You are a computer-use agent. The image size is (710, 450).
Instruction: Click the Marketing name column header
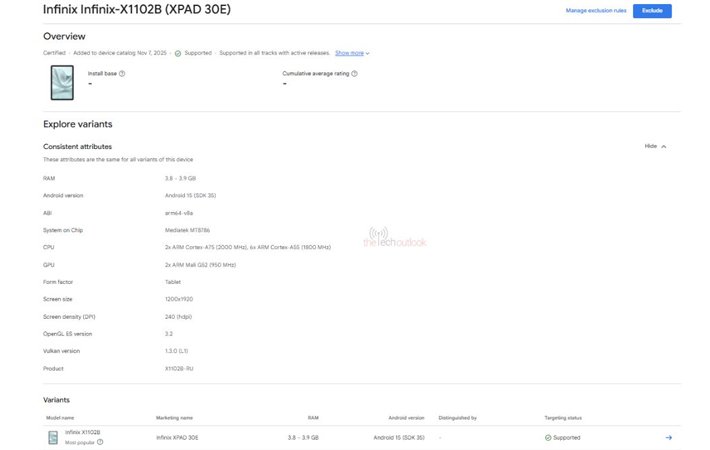(174, 418)
